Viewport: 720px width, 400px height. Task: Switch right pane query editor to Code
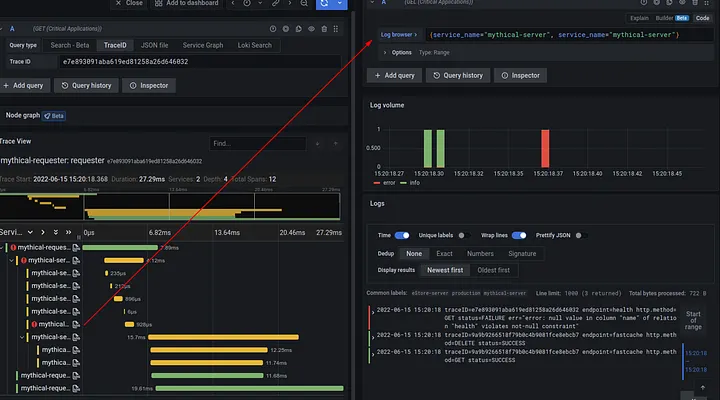click(702, 18)
